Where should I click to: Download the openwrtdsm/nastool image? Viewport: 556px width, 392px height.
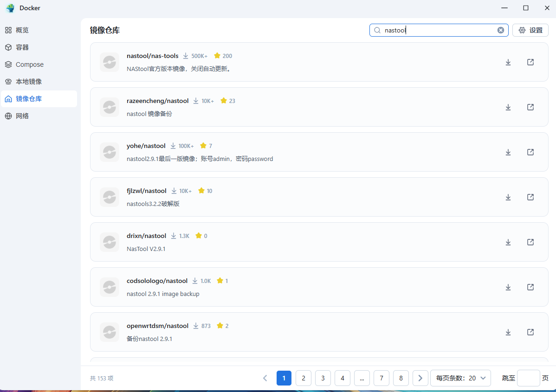[508, 333]
